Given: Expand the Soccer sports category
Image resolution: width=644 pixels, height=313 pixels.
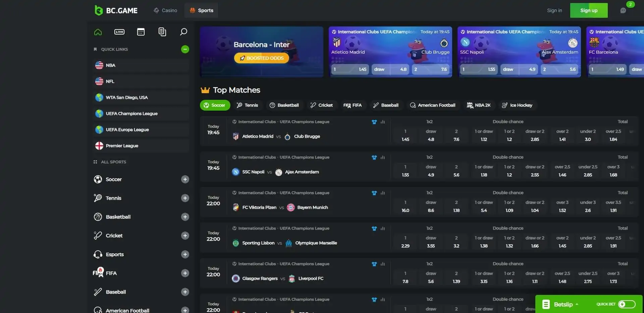Looking at the screenshot, I should click(x=185, y=179).
